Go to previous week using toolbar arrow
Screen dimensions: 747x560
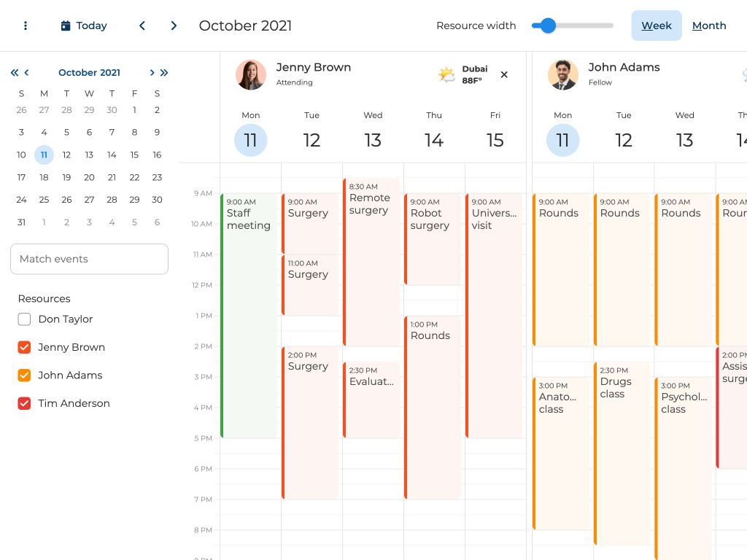click(x=142, y=26)
